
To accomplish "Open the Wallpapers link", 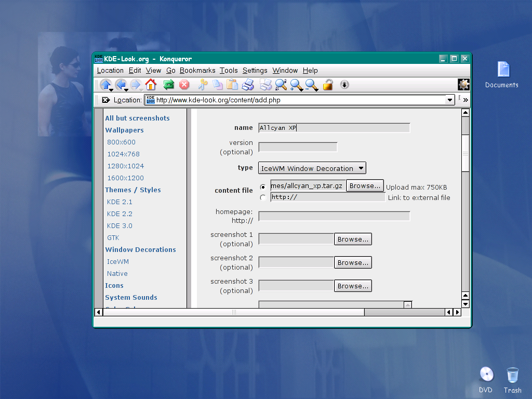I will [x=124, y=130].
